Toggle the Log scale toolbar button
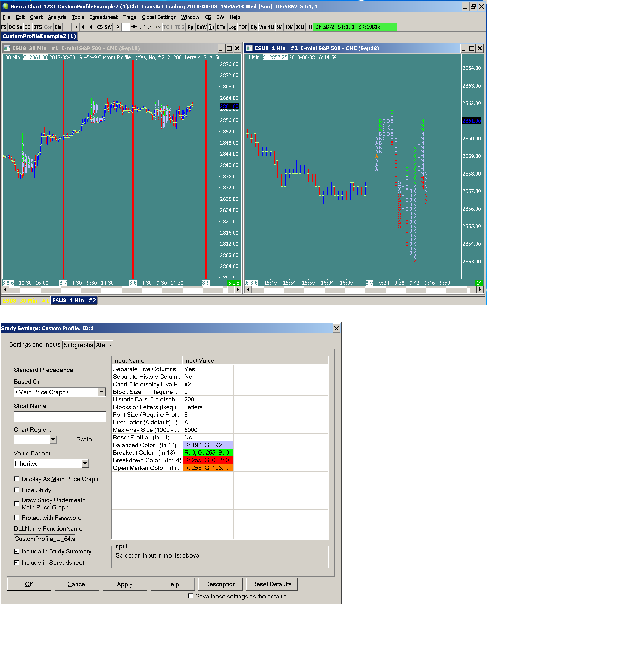Screen dimensions: 629x672 tap(232, 27)
